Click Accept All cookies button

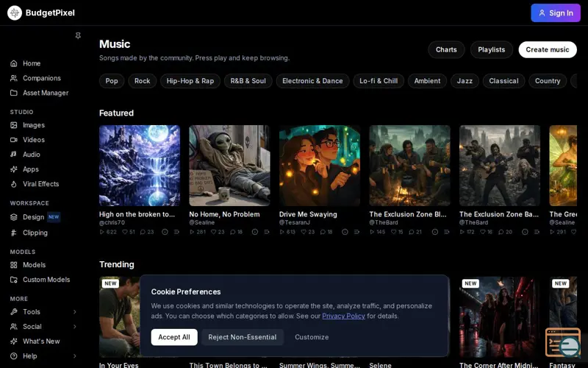174,337
